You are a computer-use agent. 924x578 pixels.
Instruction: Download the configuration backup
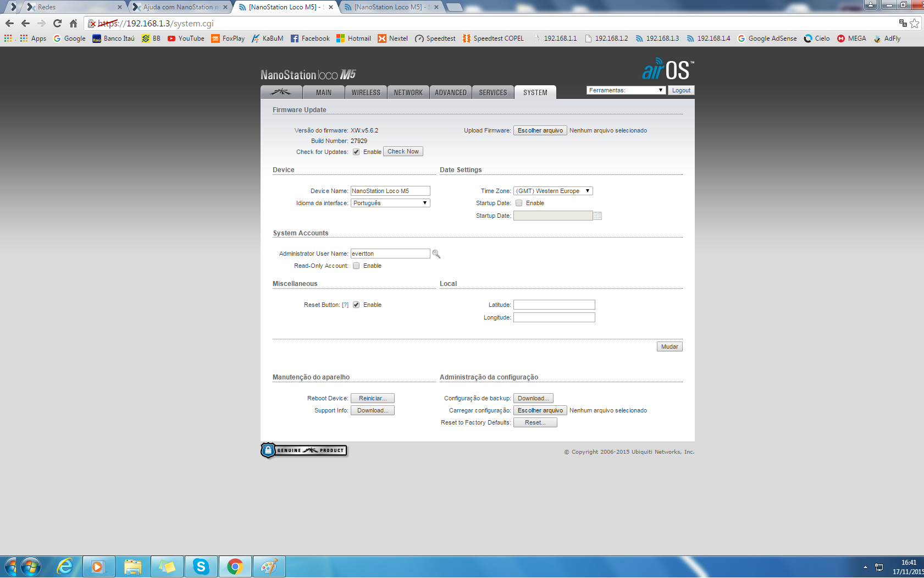(533, 398)
